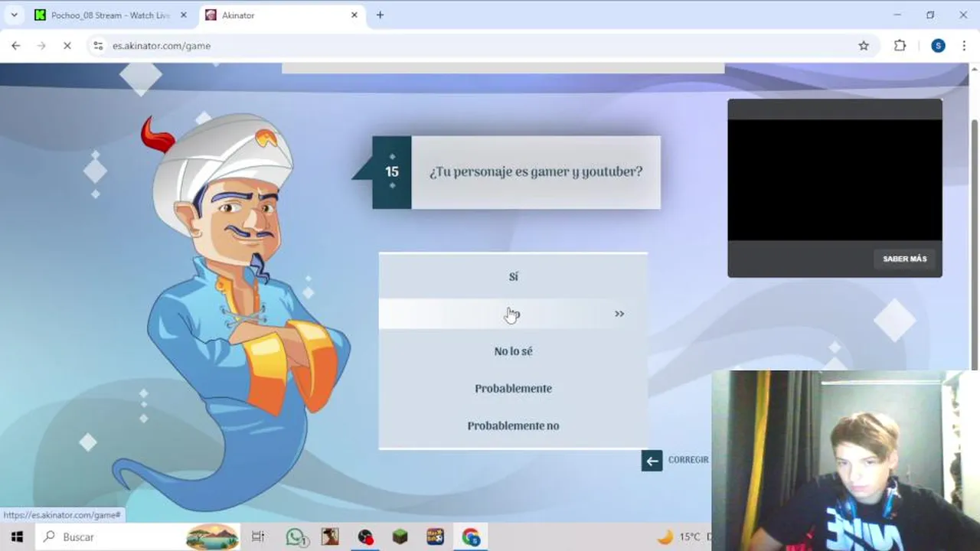Screen dimensions: 980x551
Task: Click the Buscar taskbar search box
Action: [138, 537]
